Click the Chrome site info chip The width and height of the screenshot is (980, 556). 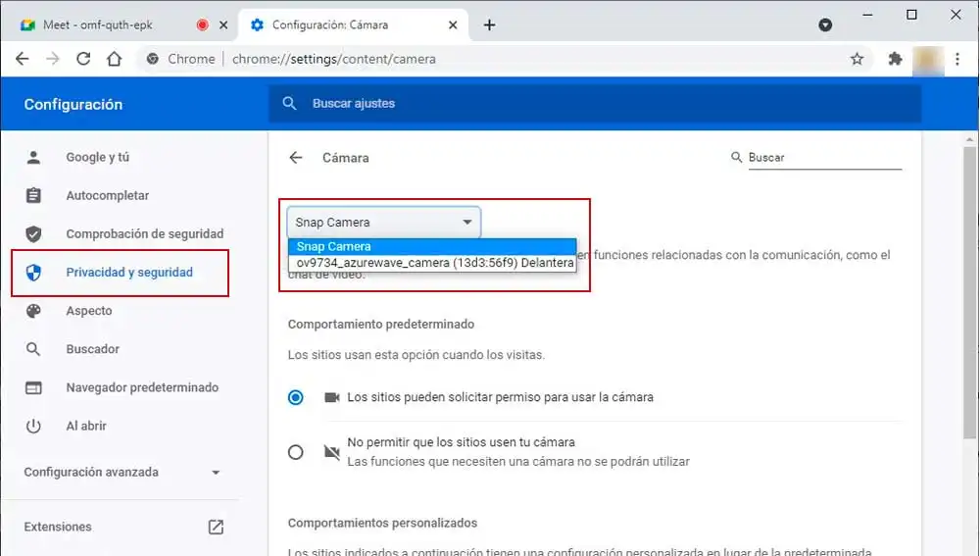tap(181, 59)
